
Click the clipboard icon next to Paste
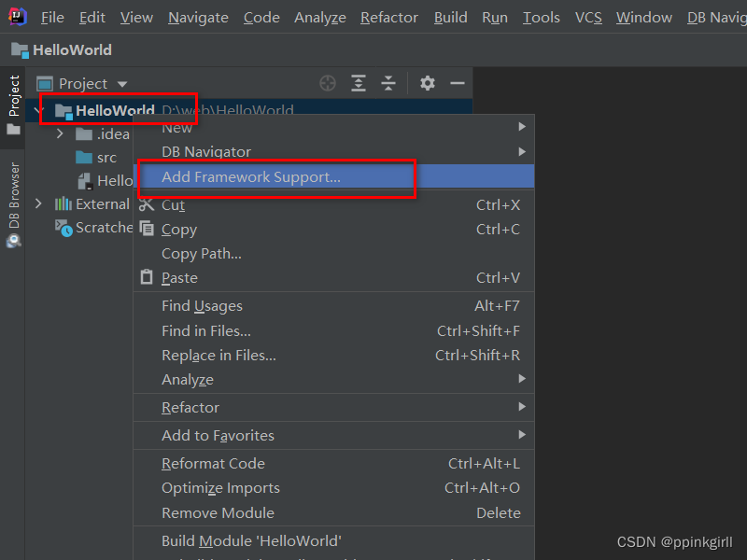(147, 277)
